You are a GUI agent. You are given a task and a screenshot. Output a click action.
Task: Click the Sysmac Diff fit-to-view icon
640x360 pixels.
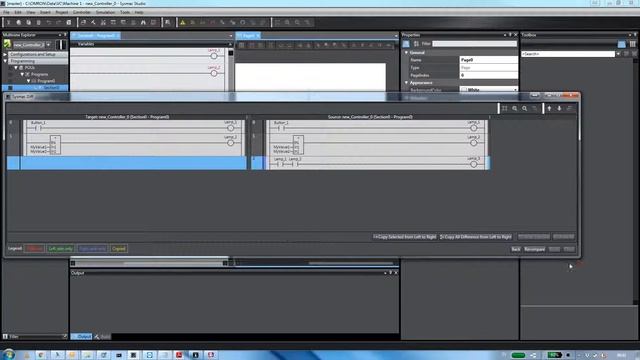(x=505, y=109)
